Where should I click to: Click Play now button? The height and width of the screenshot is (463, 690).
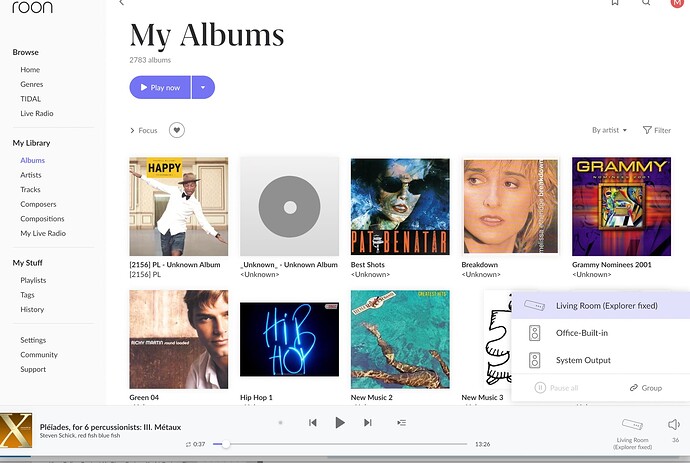tap(160, 88)
